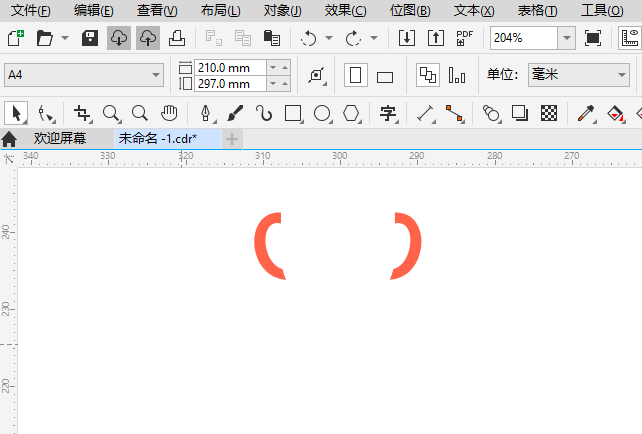
Task: Select the Transparency checkerboard tool
Action: pyautogui.click(x=549, y=113)
